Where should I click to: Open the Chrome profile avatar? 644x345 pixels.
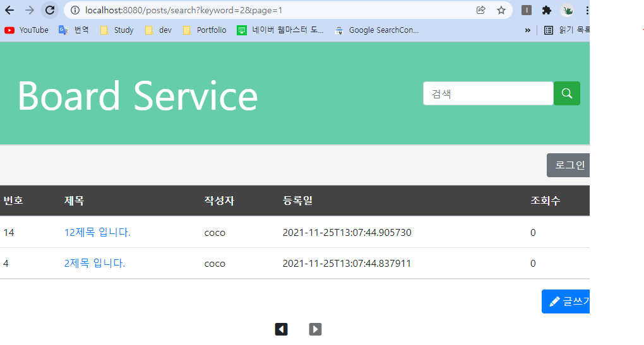coord(567,10)
